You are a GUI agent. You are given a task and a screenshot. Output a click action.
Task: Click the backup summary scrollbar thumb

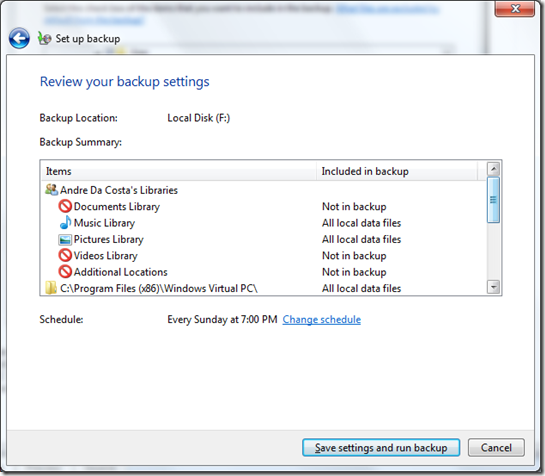click(494, 200)
